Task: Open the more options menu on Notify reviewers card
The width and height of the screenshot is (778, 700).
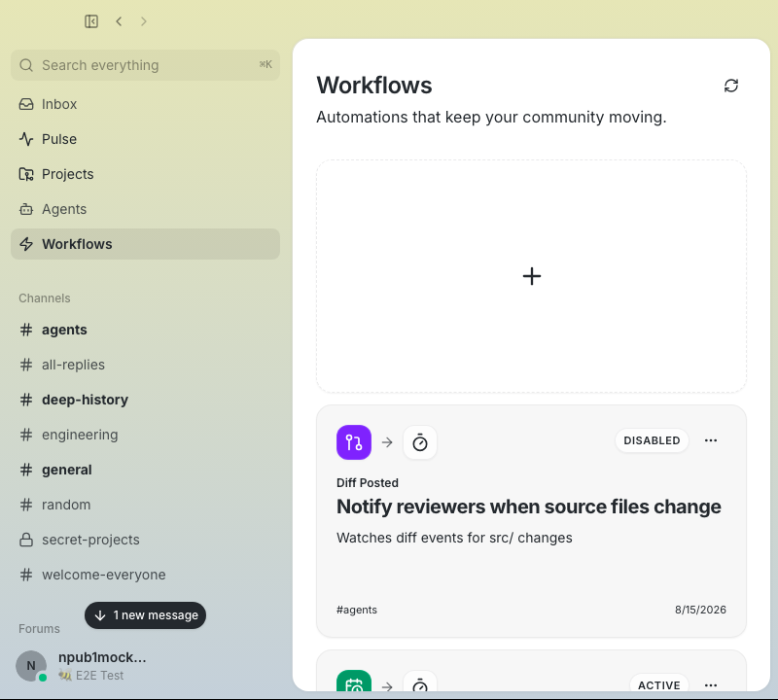Action: click(711, 440)
